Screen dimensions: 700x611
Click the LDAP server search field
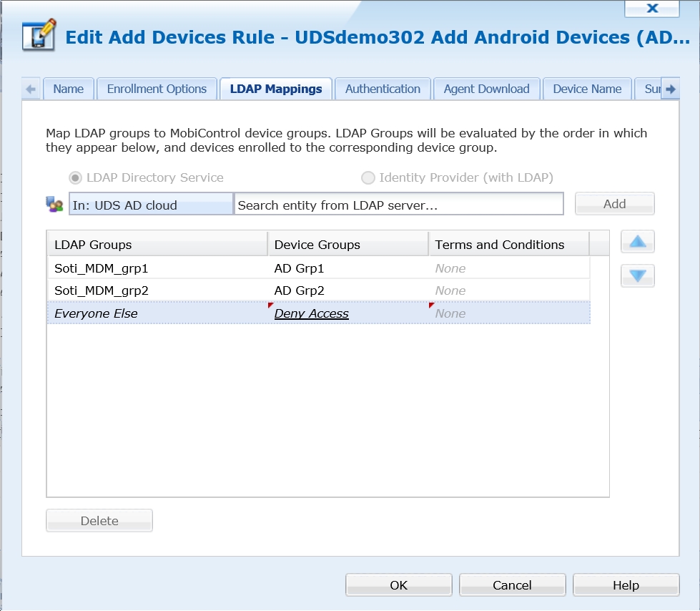(x=398, y=205)
